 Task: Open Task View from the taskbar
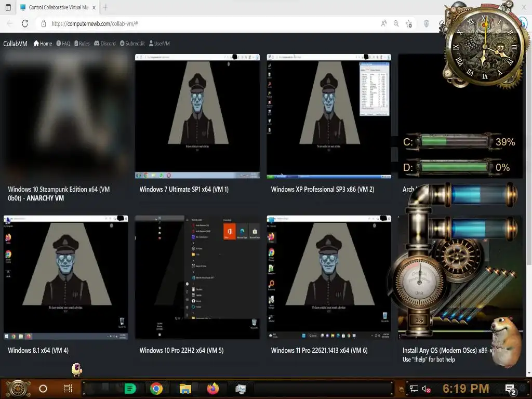point(68,389)
